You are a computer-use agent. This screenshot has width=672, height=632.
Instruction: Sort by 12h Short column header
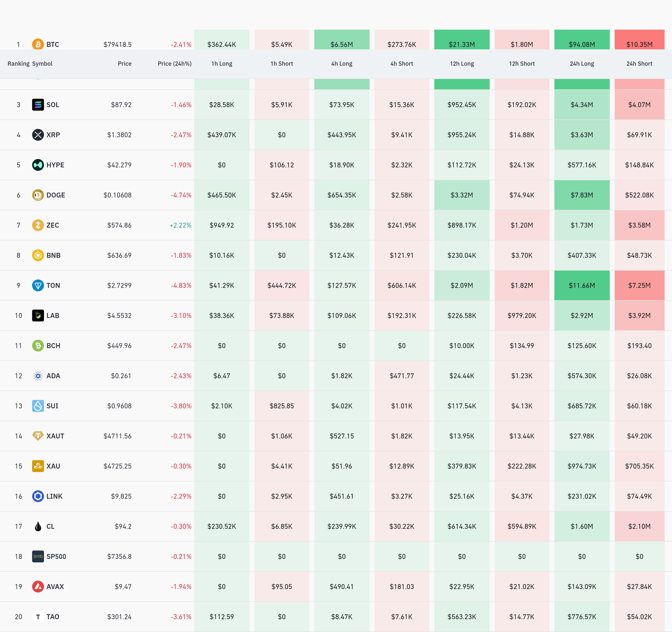click(x=522, y=63)
